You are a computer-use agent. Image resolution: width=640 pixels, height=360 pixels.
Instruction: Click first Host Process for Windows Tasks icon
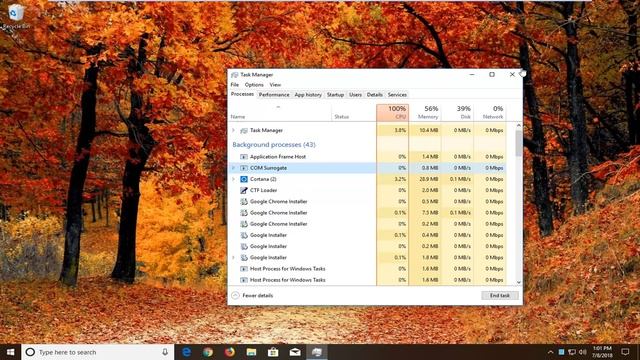(x=244, y=269)
